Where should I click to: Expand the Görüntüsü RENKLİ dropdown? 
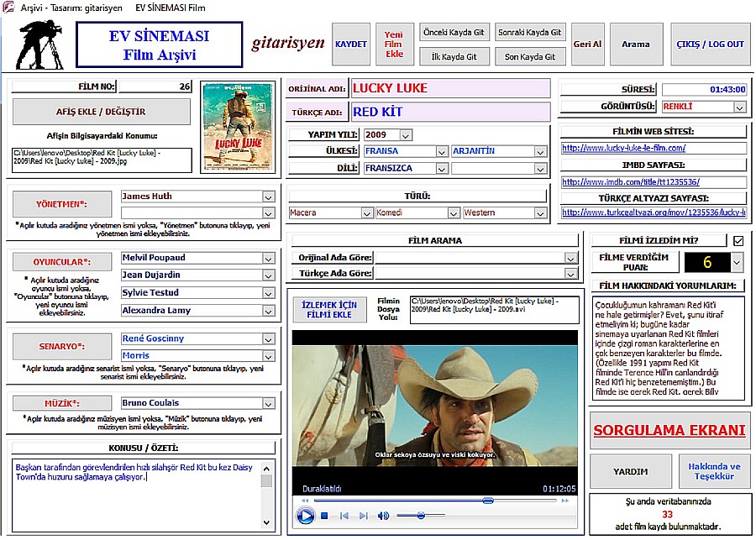(739, 107)
